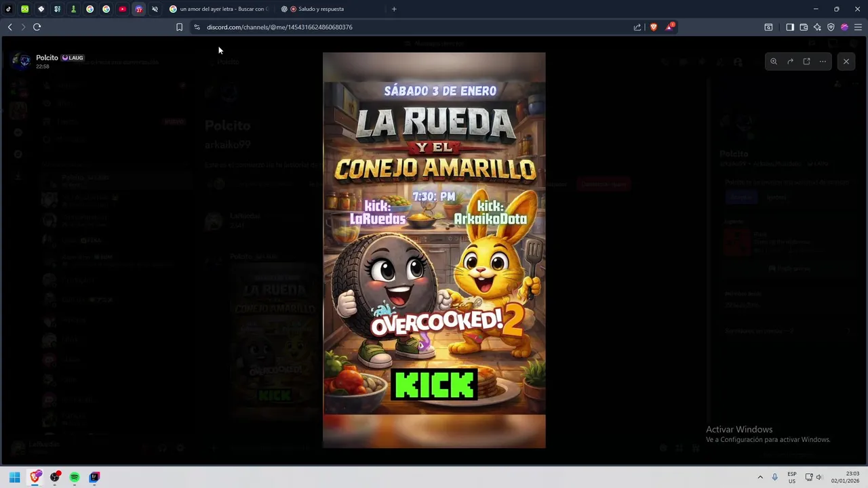Image resolution: width=868 pixels, height=488 pixels.
Task: Open the Brave main hamburger menu
Action: (858, 27)
